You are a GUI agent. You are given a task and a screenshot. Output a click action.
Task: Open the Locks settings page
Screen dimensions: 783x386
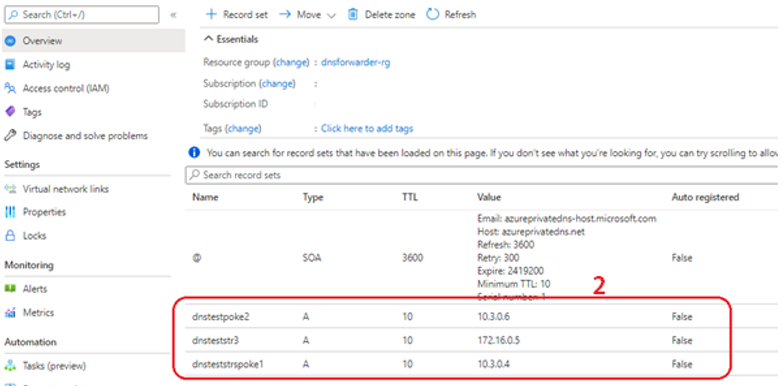click(34, 236)
